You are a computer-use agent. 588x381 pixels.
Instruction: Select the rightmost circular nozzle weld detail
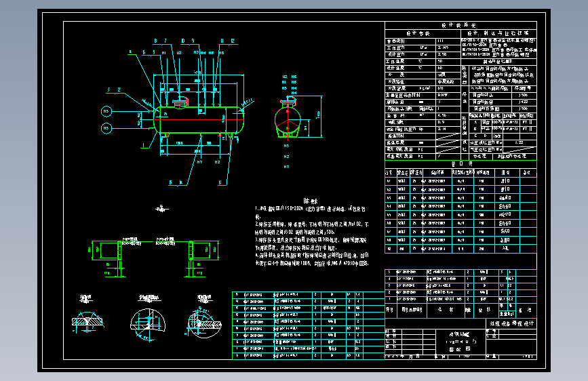point(203,323)
